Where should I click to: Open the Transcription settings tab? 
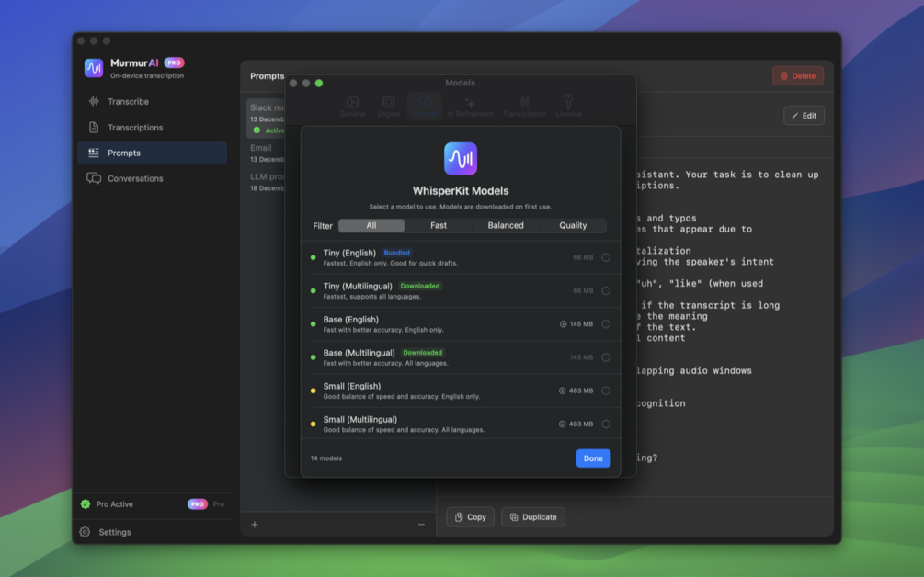pos(524,106)
